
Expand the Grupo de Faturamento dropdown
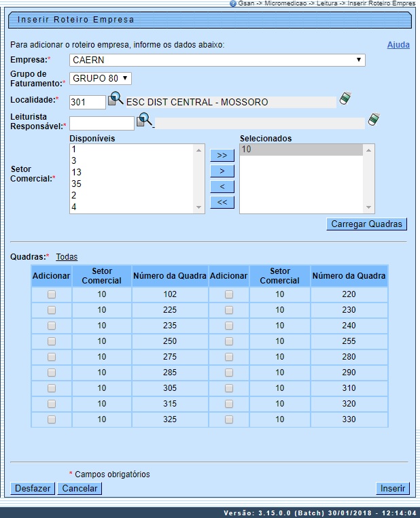pos(101,79)
